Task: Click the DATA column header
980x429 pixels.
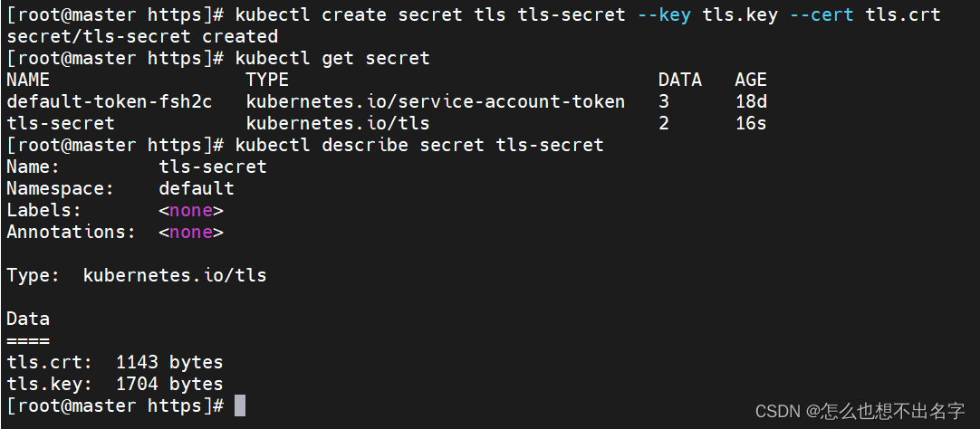Action: tap(680, 80)
